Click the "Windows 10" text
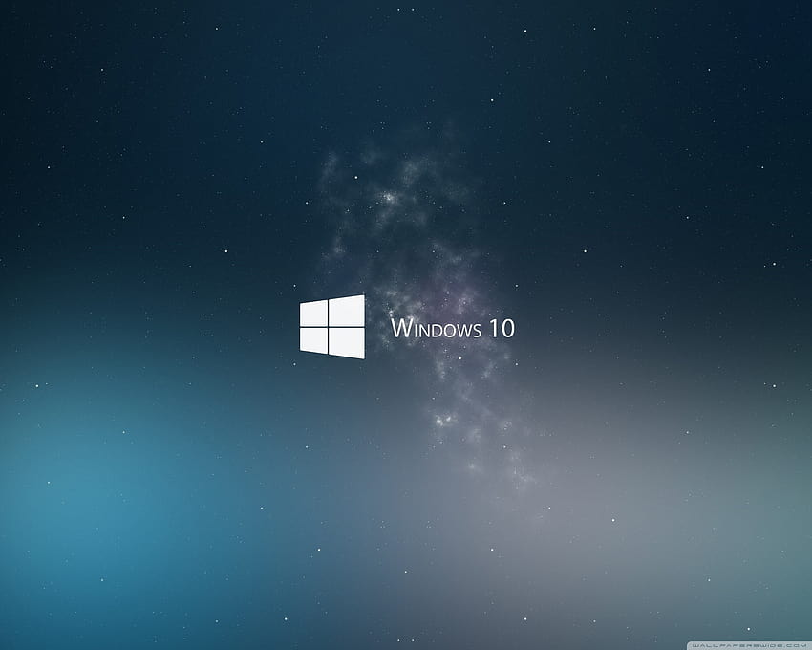 coord(453,328)
